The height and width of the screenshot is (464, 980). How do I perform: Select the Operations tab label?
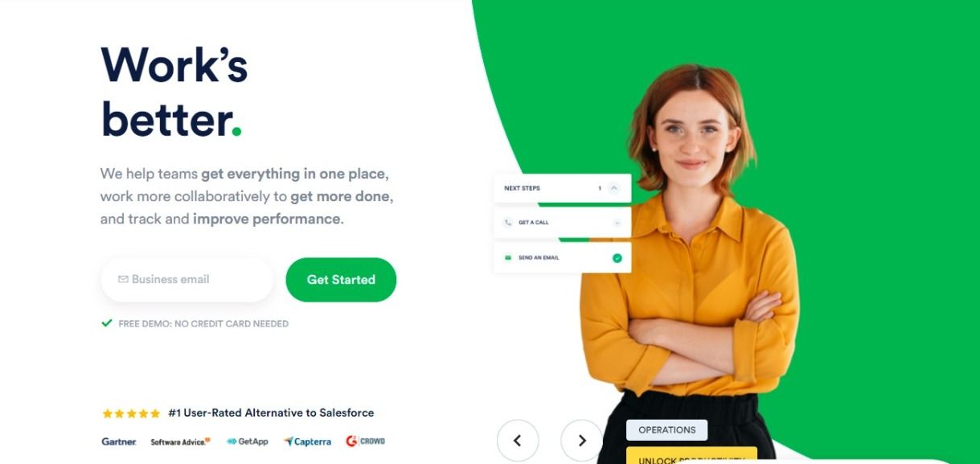[666, 429]
